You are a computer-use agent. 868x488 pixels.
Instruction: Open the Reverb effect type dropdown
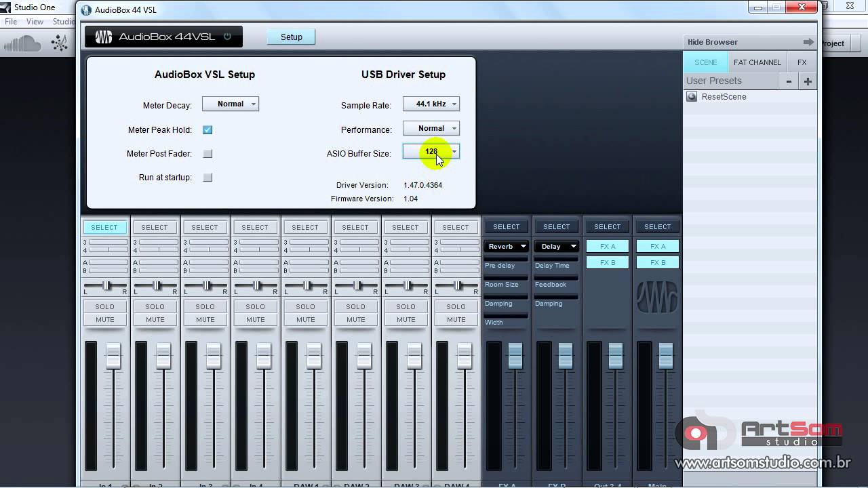click(506, 247)
